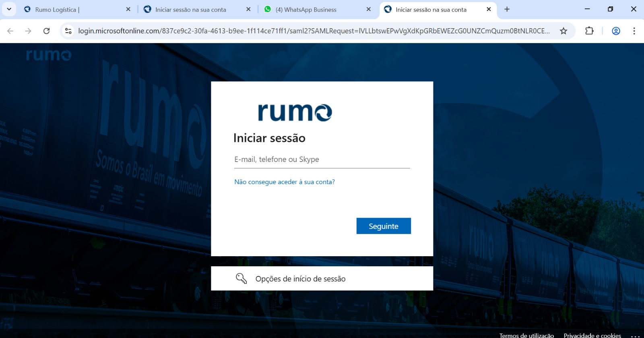Switch to the second tab, Iniciar sessão na sua conta
644x338 pixels.
coord(198,9)
